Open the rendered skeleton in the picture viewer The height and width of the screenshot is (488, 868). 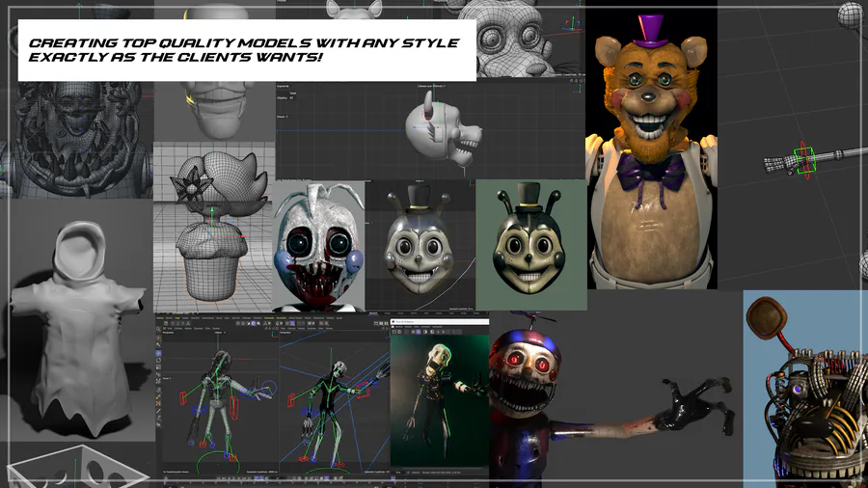click(x=440, y=400)
